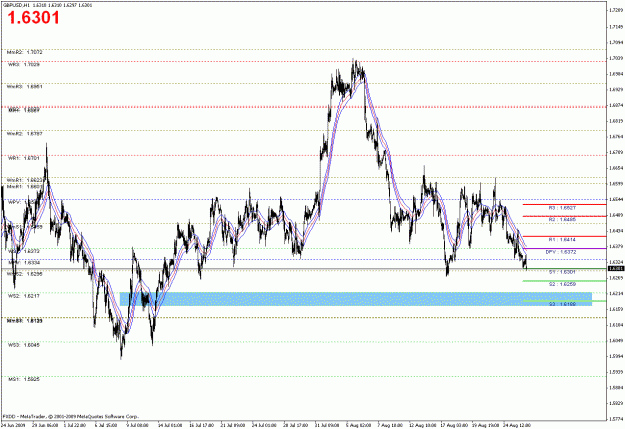Viewport: 625px width, 429px height.
Task: Click the DPV : 1.6372 pivot label
Action: [561, 252]
